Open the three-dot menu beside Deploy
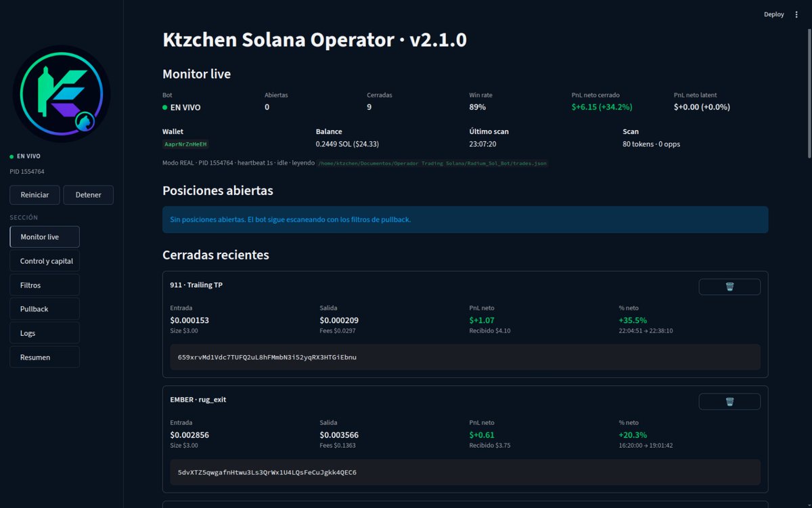Image resolution: width=812 pixels, height=508 pixels. pos(796,14)
